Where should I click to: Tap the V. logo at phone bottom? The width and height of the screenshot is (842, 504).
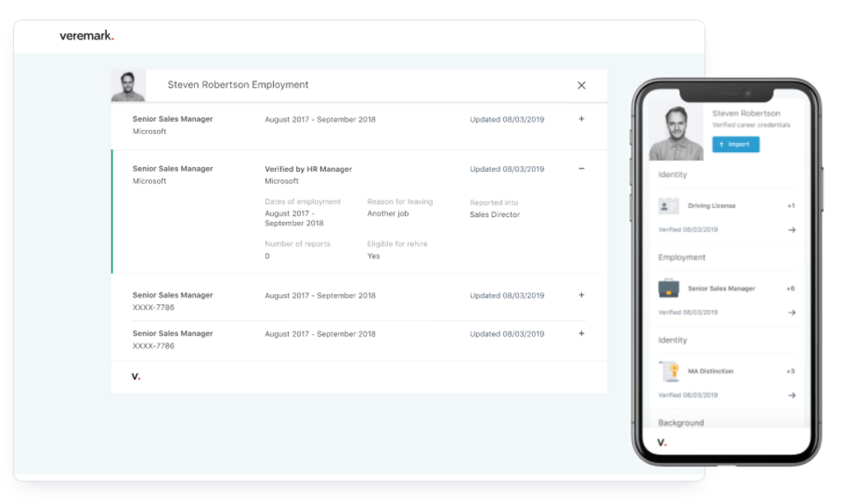click(662, 443)
